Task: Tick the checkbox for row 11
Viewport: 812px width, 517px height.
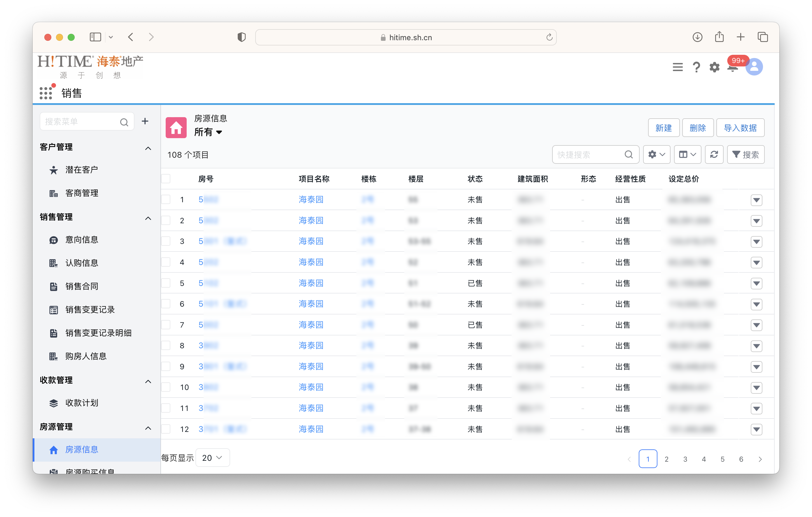Action: (166, 408)
